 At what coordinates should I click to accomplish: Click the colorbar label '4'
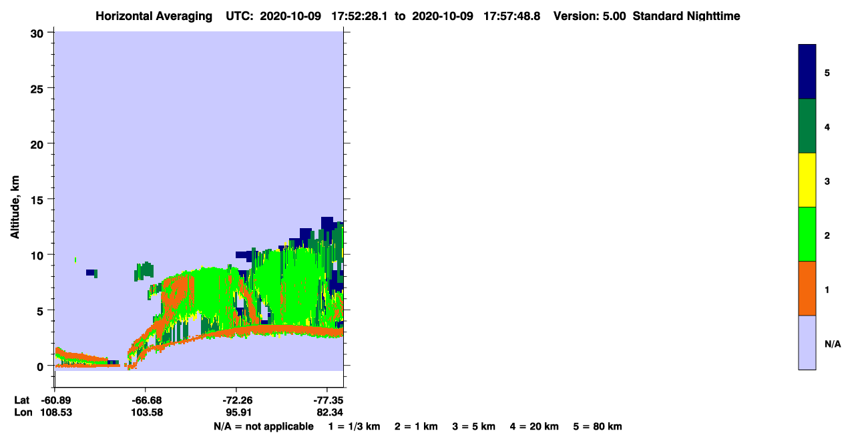coord(827,127)
